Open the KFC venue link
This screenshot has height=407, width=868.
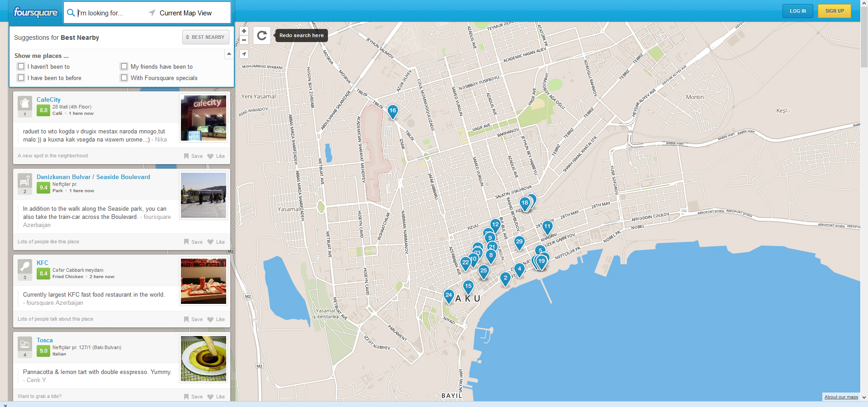(43, 263)
